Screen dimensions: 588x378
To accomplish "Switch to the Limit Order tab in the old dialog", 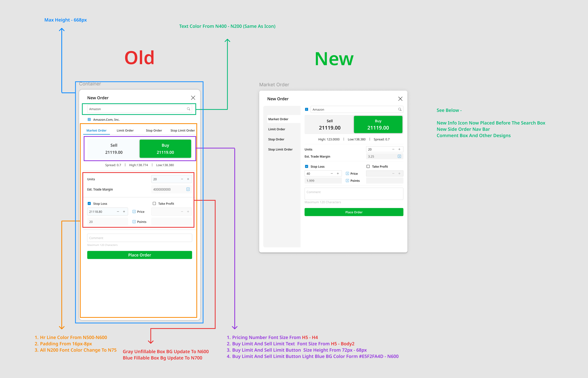I will click(x=125, y=130).
